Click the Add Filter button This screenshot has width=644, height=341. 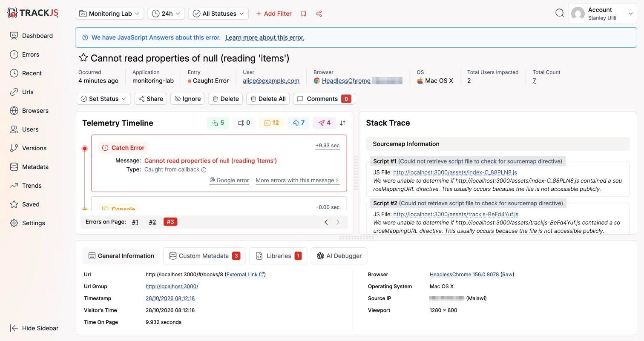[274, 14]
